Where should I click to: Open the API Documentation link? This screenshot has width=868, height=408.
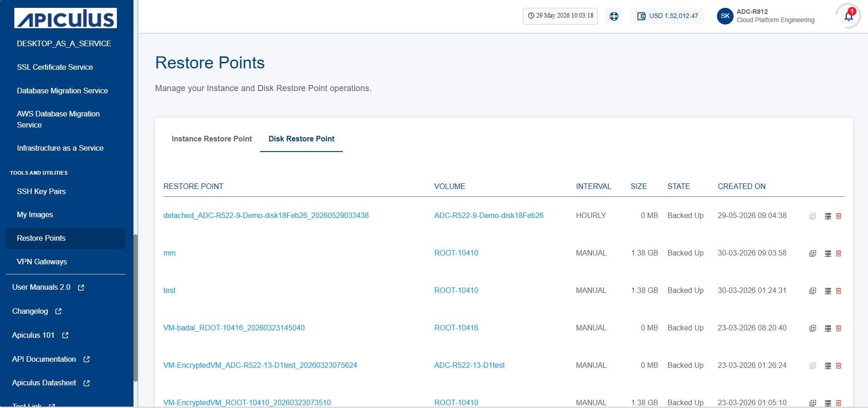tap(44, 359)
